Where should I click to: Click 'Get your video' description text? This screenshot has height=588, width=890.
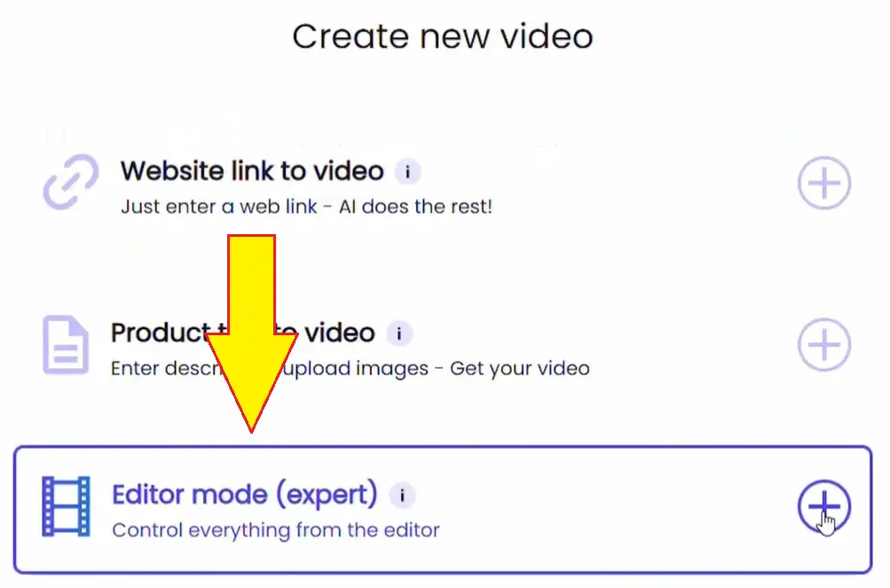(519, 368)
